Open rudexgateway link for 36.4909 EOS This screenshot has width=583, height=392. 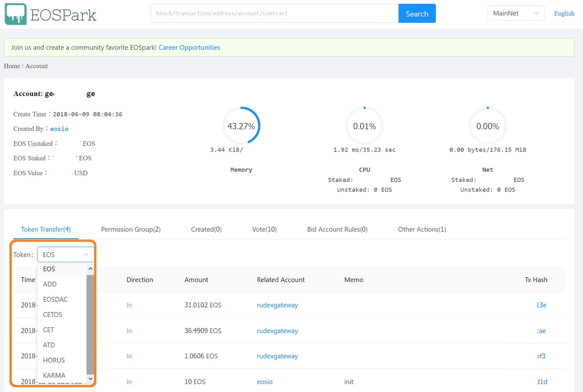pyautogui.click(x=277, y=331)
